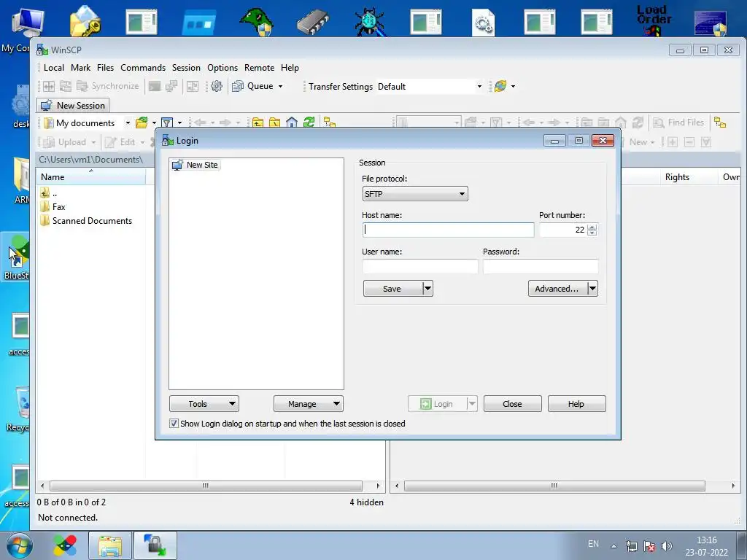Viewport: 747px width, 560px height.
Task: Open the Local menu
Action: pos(54,68)
